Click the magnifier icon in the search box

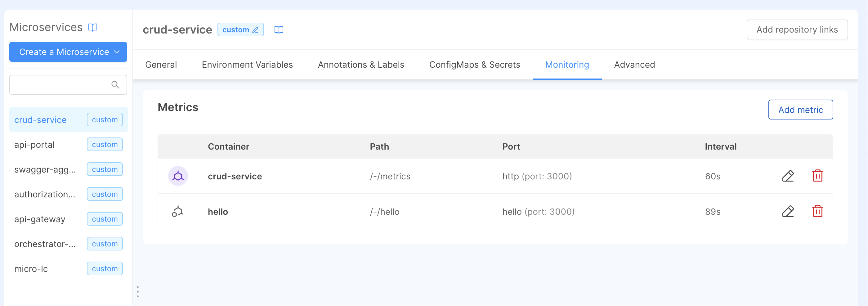[115, 85]
